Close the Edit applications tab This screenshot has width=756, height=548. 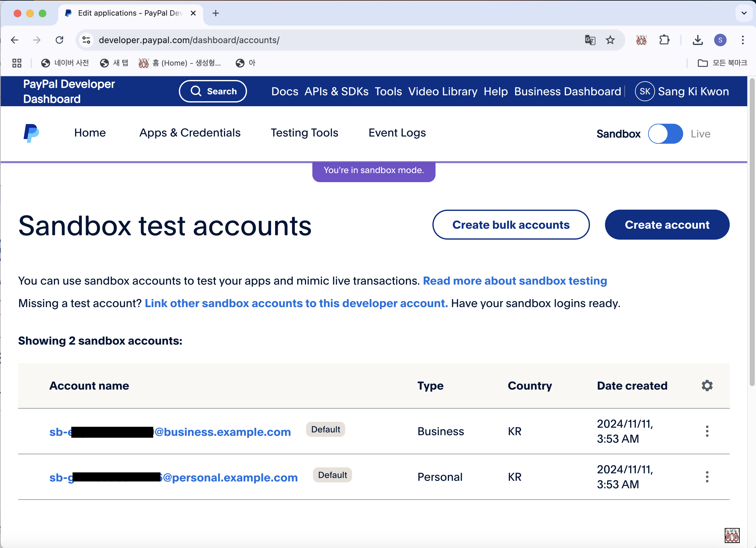click(x=193, y=13)
